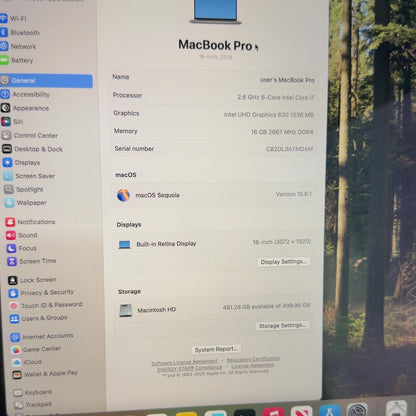
Task: Open Focus settings
Action: (x=22, y=248)
